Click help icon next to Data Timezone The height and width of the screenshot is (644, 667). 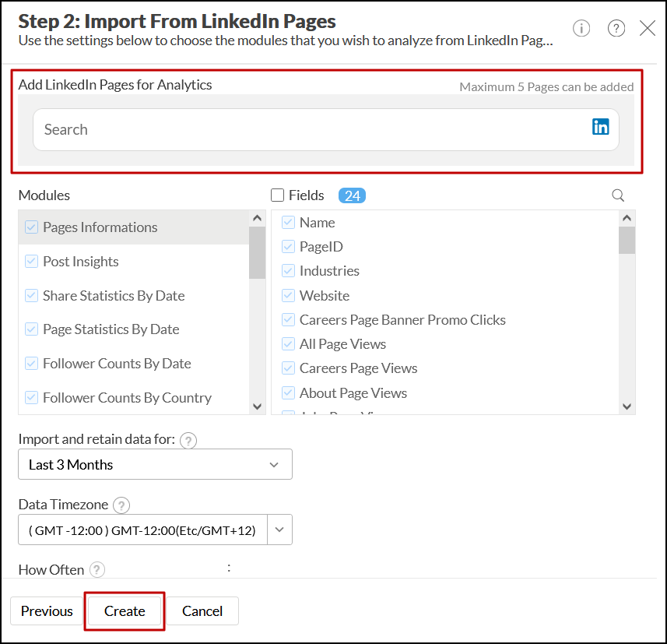(121, 505)
